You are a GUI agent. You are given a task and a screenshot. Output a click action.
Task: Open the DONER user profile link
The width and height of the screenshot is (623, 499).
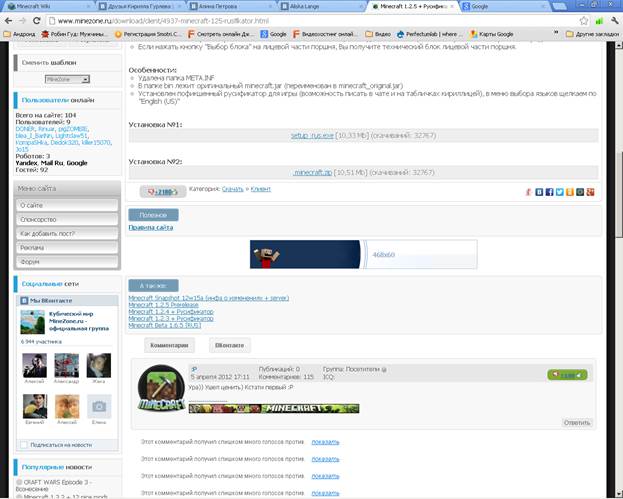pos(25,129)
